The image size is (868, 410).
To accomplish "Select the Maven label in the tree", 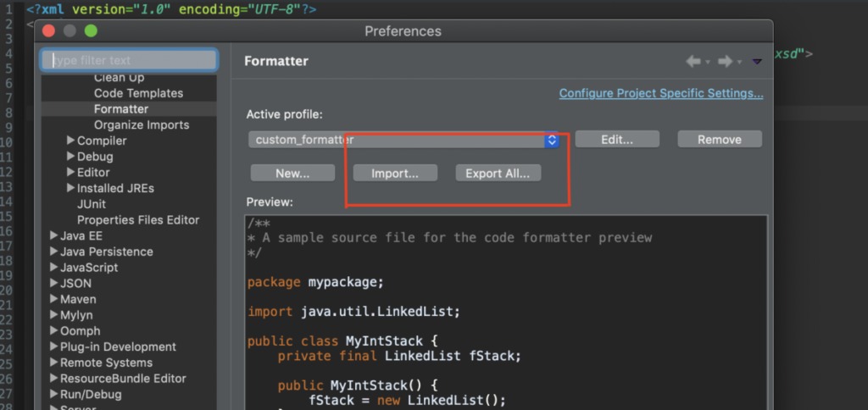I will point(78,299).
